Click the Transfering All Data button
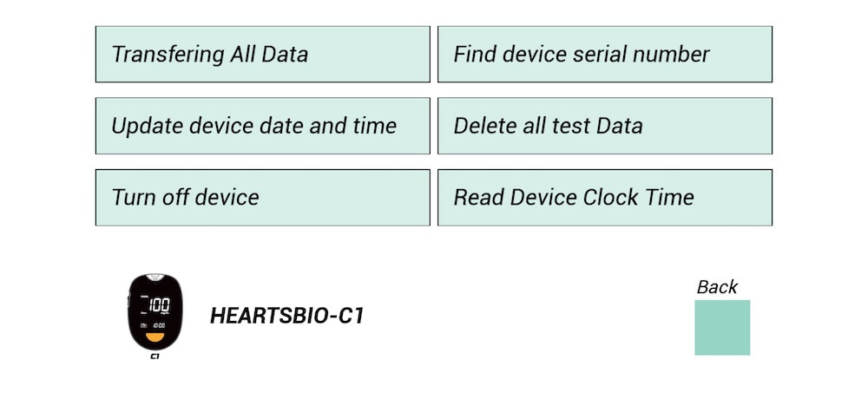868x399 pixels. 262,54
